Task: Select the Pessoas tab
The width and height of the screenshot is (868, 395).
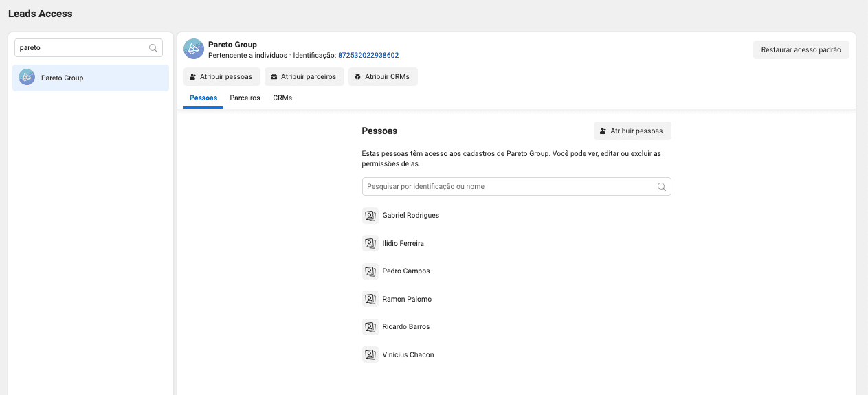Action: point(203,98)
